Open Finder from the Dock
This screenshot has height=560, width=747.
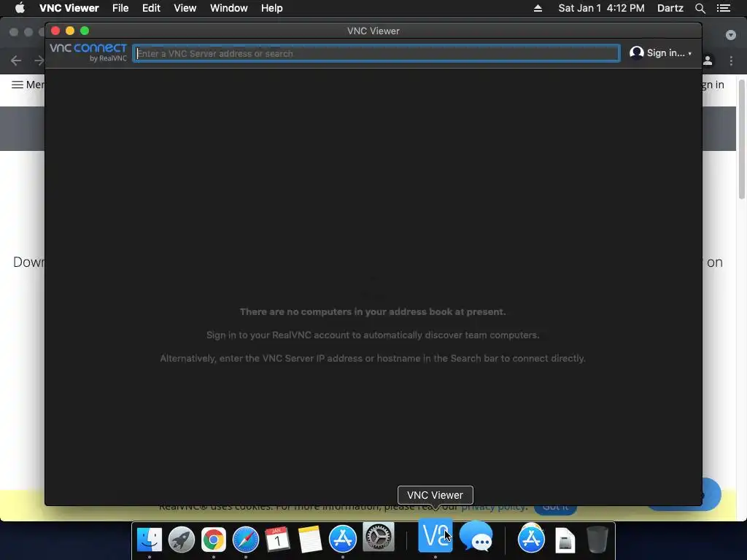tap(149, 540)
